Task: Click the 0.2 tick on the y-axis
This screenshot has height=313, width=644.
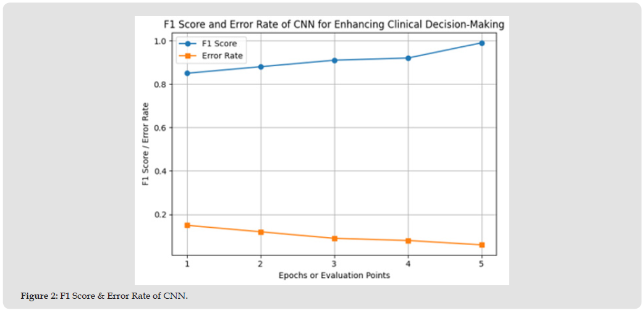Action: click(161, 215)
